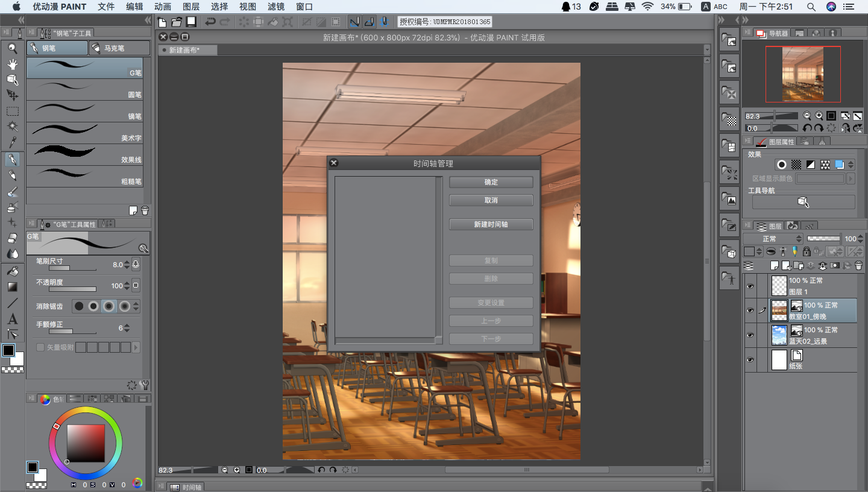This screenshot has height=492, width=868.
Task: Hide the 蓝天02_远景 layer
Action: coord(750,335)
